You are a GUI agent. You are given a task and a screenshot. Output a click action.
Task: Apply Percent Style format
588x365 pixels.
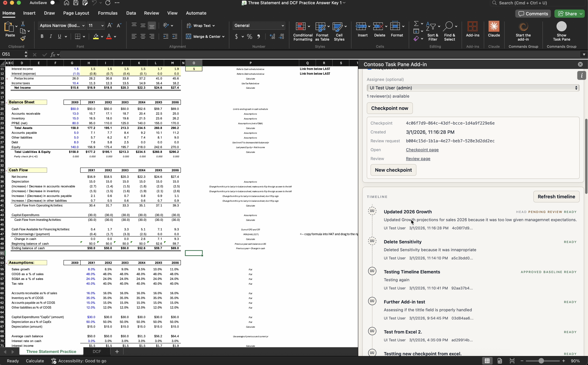pos(249,36)
